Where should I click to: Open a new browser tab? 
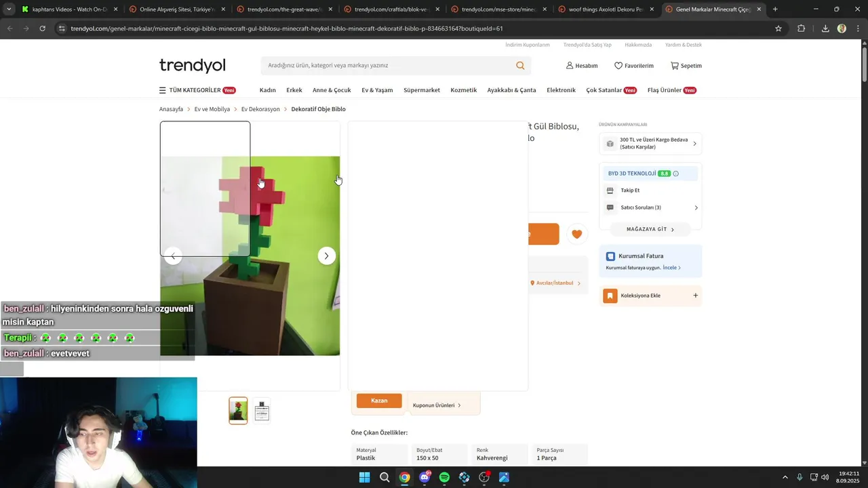(x=775, y=9)
